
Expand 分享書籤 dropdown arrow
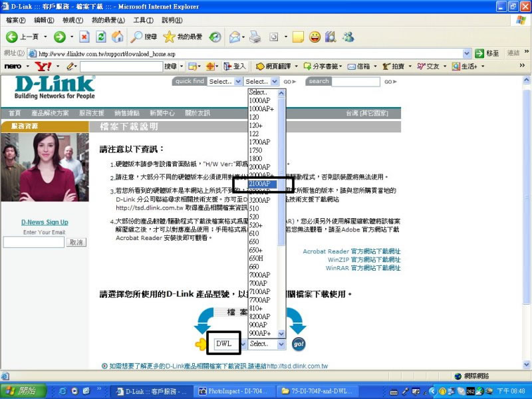click(x=340, y=66)
